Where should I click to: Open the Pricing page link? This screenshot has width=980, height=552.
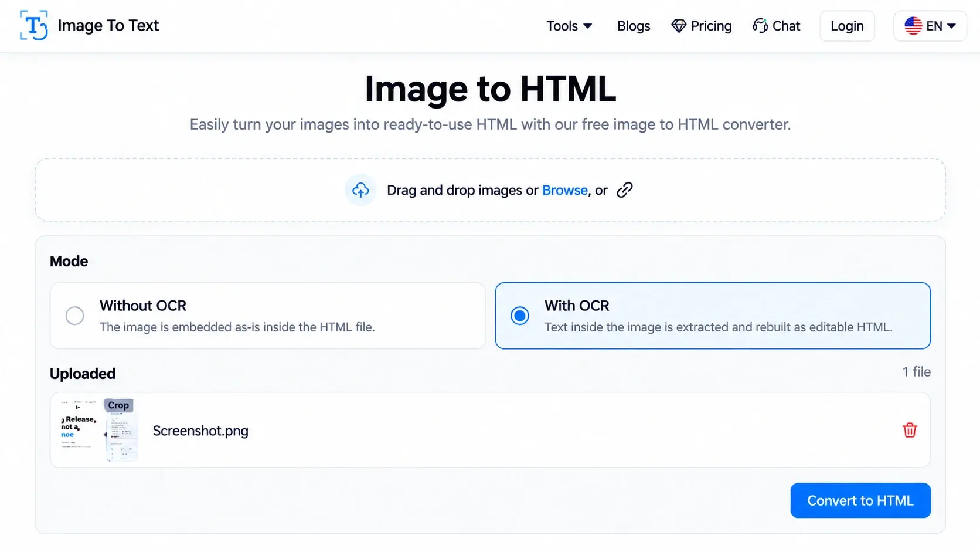click(x=702, y=26)
